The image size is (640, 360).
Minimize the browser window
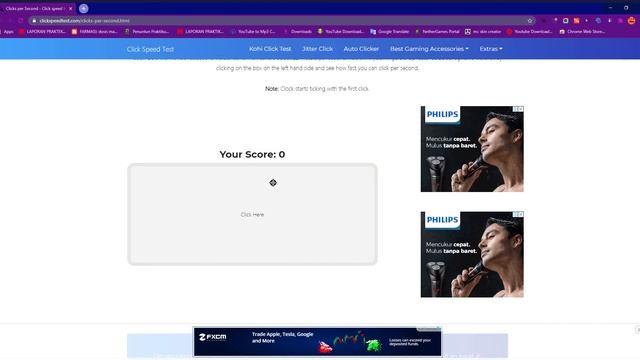click(x=610, y=8)
